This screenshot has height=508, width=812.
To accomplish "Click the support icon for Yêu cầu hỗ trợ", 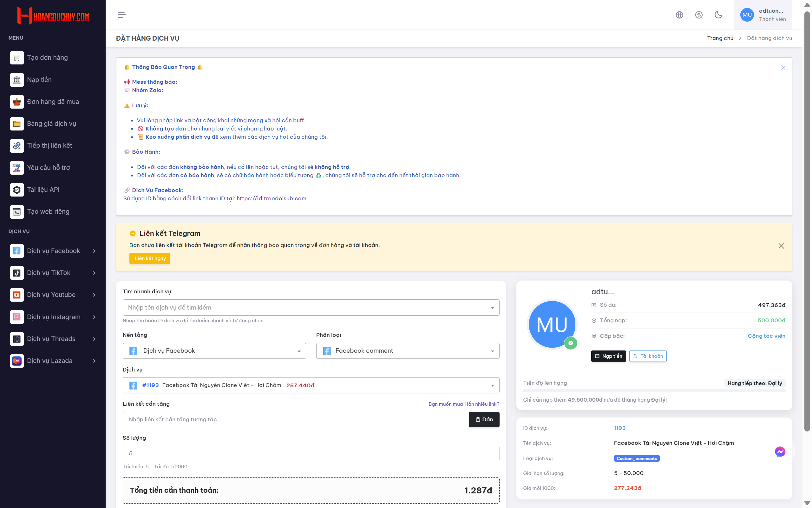I will (x=17, y=168).
